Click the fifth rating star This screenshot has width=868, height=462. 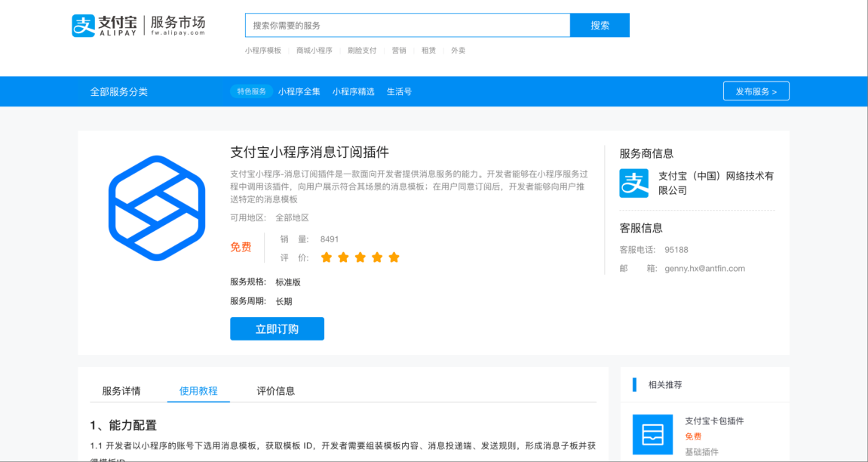[x=394, y=257]
